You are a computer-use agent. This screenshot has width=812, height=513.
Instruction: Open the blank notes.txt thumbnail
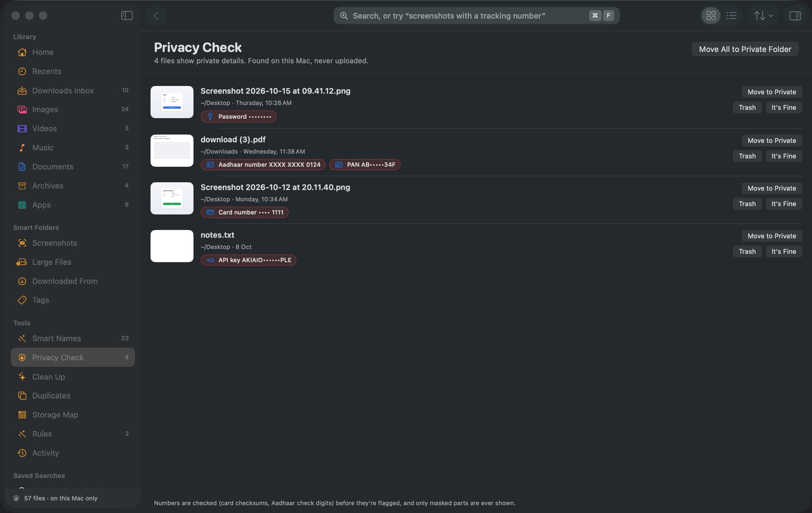(x=172, y=246)
